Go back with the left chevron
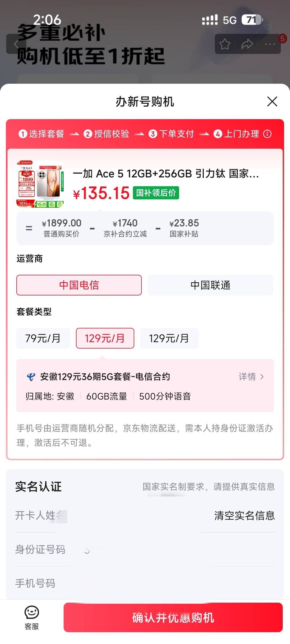290x644 pixels. click(16, 44)
